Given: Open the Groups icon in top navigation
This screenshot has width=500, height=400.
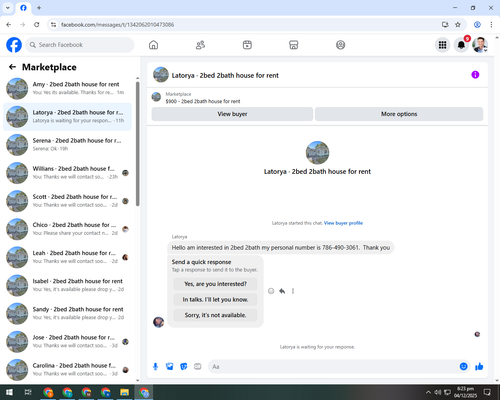Looking at the screenshot, I should (340, 45).
